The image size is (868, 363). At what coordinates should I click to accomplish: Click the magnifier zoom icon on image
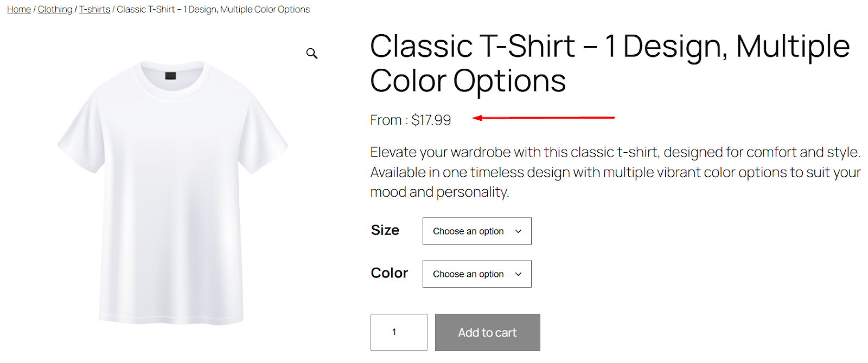point(311,53)
